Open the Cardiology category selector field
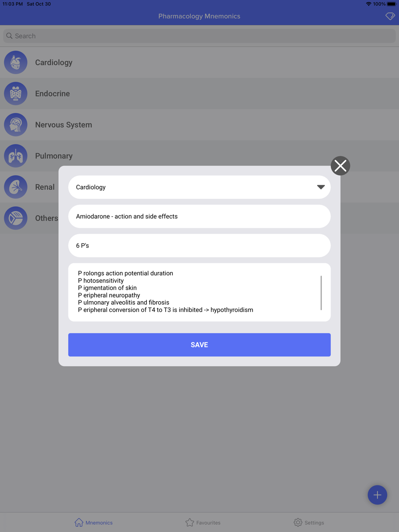Image resolution: width=399 pixels, height=532 pixels. (x=199, y=187)
